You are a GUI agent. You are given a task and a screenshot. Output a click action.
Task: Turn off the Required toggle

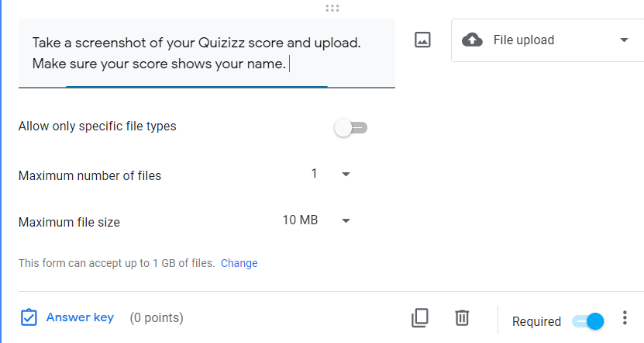pos(587,320)
